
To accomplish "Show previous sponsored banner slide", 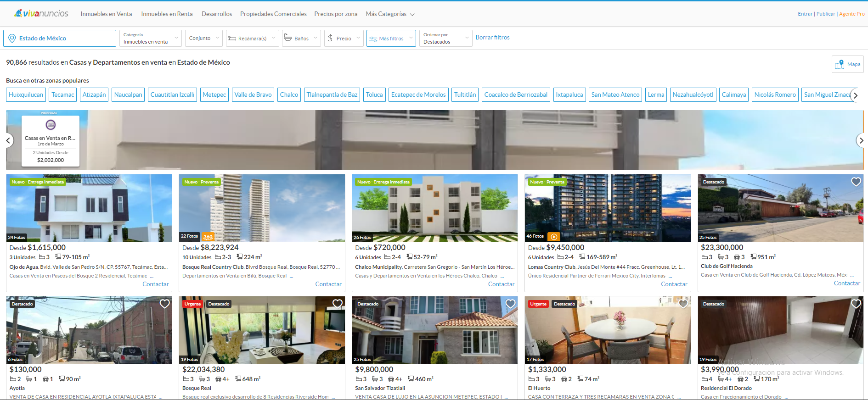I will pos(8,140).
